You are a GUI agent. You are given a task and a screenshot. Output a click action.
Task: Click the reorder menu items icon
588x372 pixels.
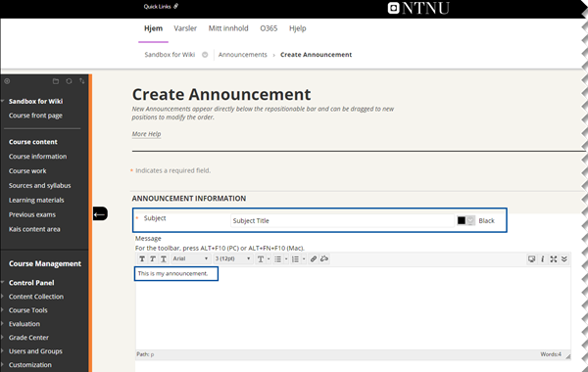pyautogui.click(x=81, y=81)
